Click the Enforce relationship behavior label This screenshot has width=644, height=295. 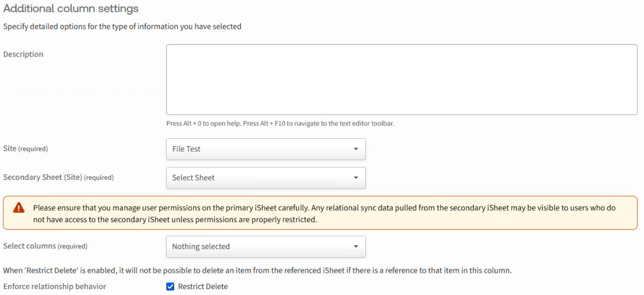click(55, 286)
